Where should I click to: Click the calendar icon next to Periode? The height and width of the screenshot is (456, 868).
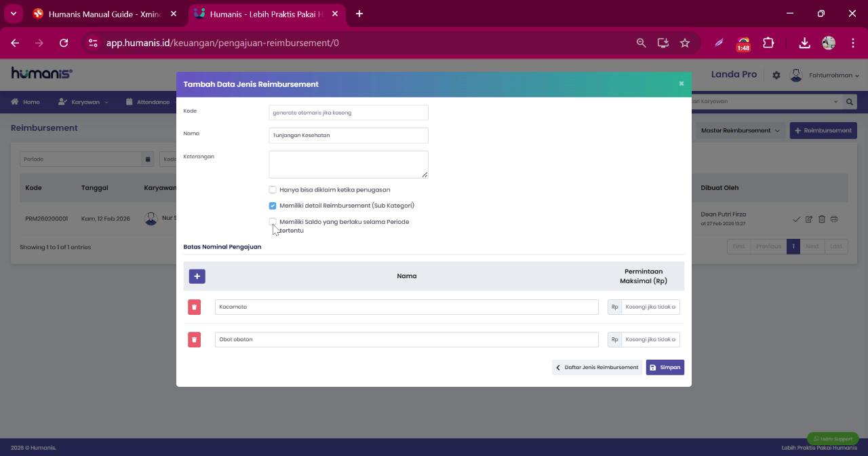[148, 159]
